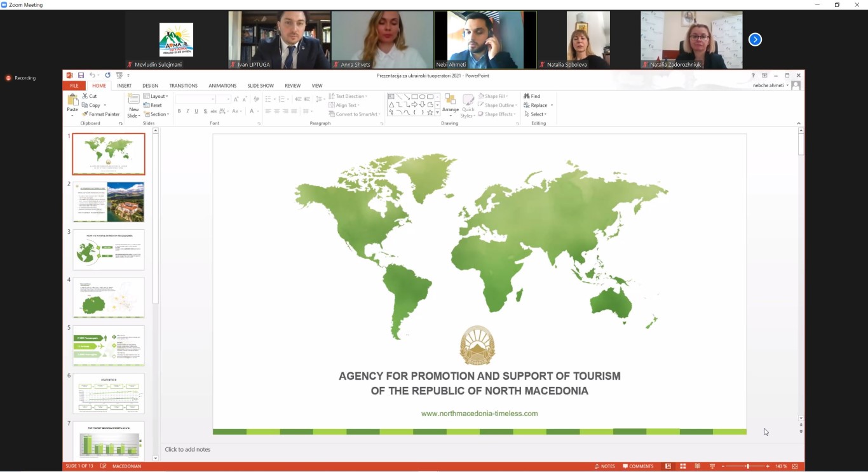Open the FILE tab
868x472 pixels.
pos(74,86)
